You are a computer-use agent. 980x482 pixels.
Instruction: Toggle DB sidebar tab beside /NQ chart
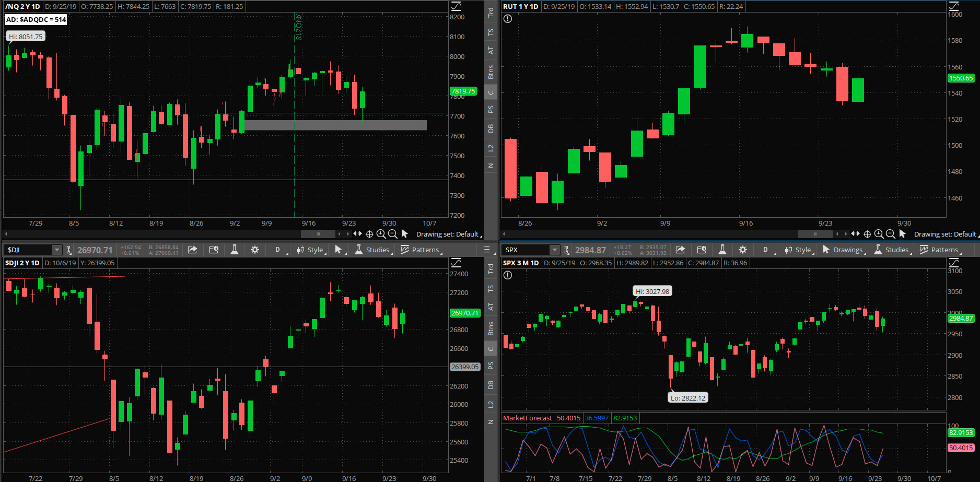click(491, 128)
